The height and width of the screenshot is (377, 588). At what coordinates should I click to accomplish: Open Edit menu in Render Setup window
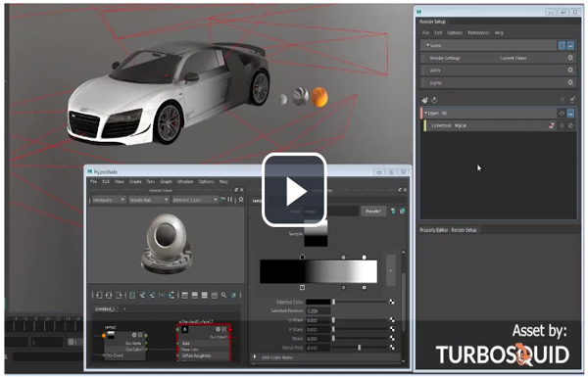[x=438, y=33]
